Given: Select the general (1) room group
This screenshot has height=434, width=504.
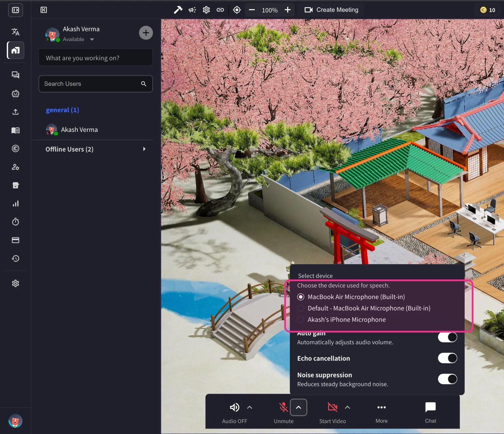Looking at the screenshot, I should (62, 110).
